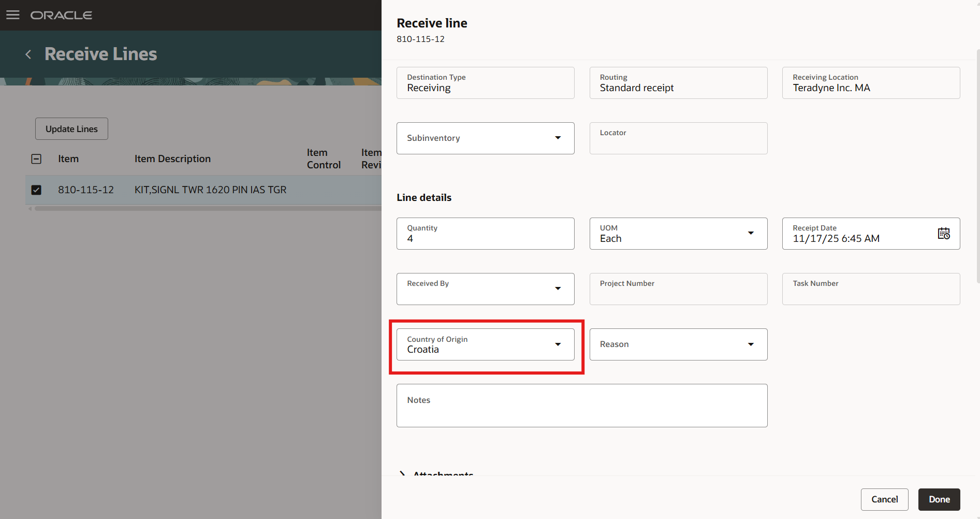980x519 pixels.
Task: Click inside the Notes field
Action: (581, 406)
